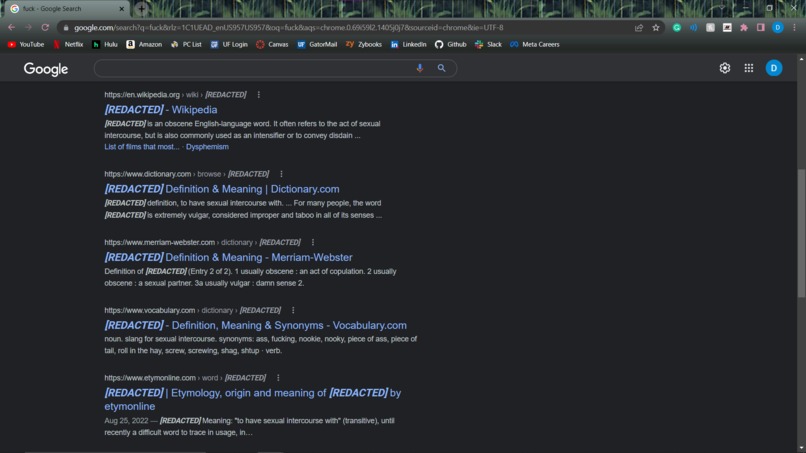Screen dimensions: 806x453
Task: Open the Wikipedia result title link
Action: pos(161,110)
